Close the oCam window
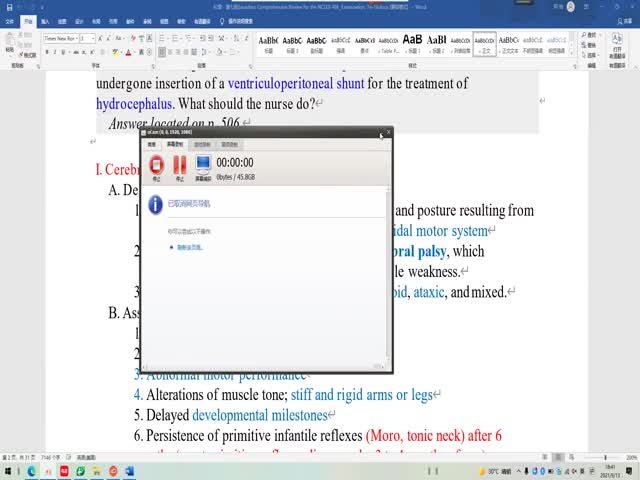640x480 pixels. [388, 132]
